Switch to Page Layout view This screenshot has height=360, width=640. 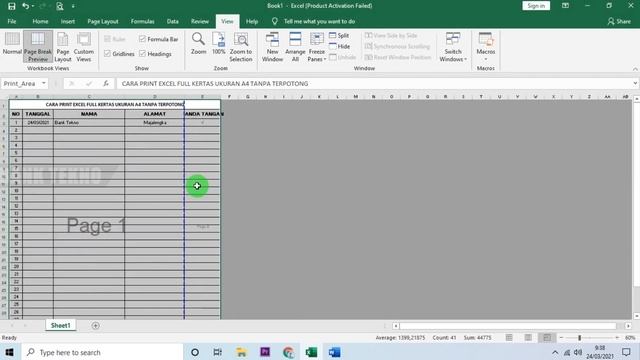tap(63, 47)
